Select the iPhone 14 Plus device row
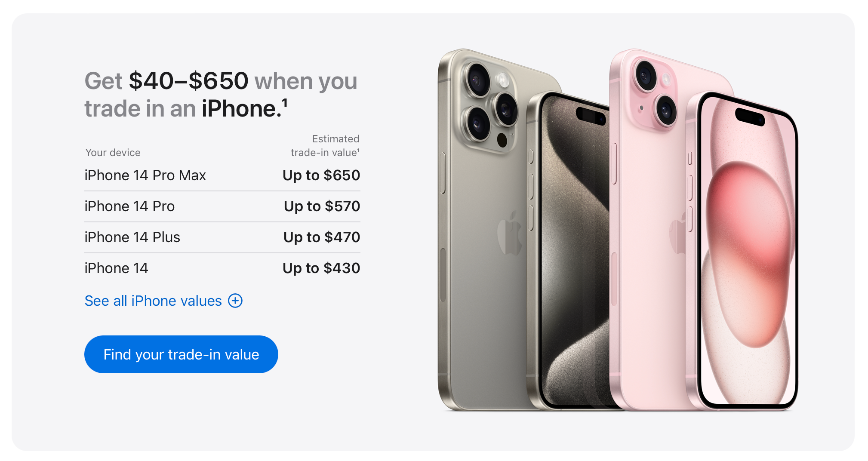868x461 pixels. 222,237
